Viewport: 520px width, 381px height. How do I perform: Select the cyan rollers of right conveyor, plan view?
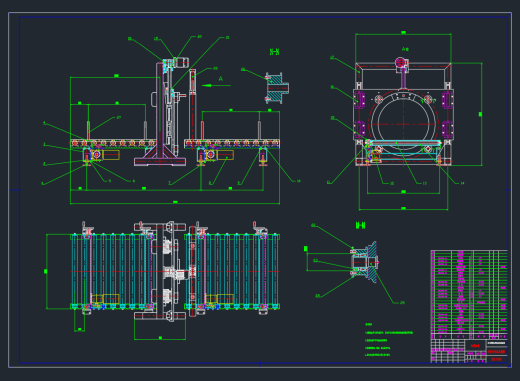232,271
